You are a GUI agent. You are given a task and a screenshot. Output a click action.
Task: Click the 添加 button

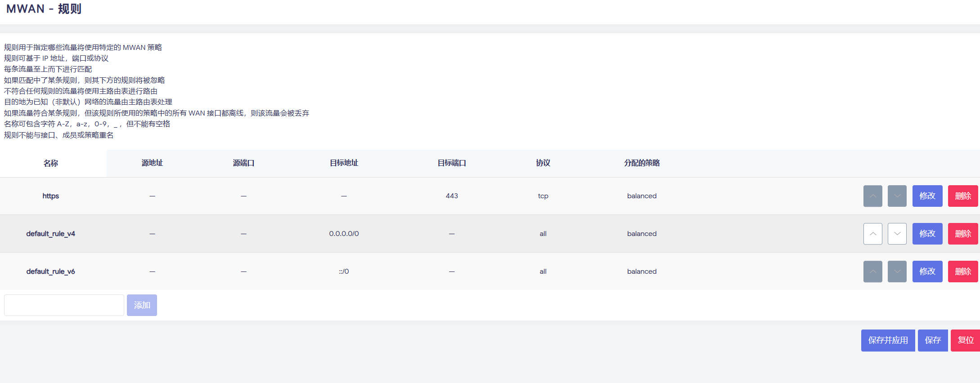coord(142,305)
